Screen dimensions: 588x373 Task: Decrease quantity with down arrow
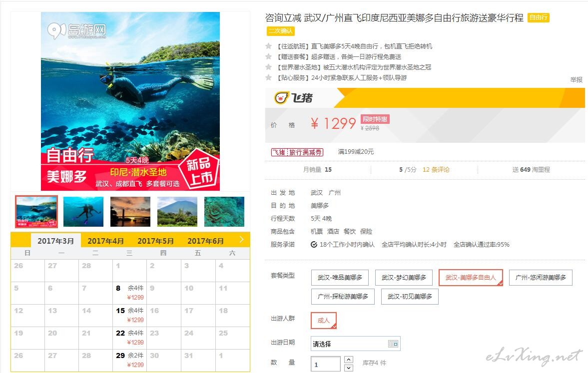[x=348, y=368]
